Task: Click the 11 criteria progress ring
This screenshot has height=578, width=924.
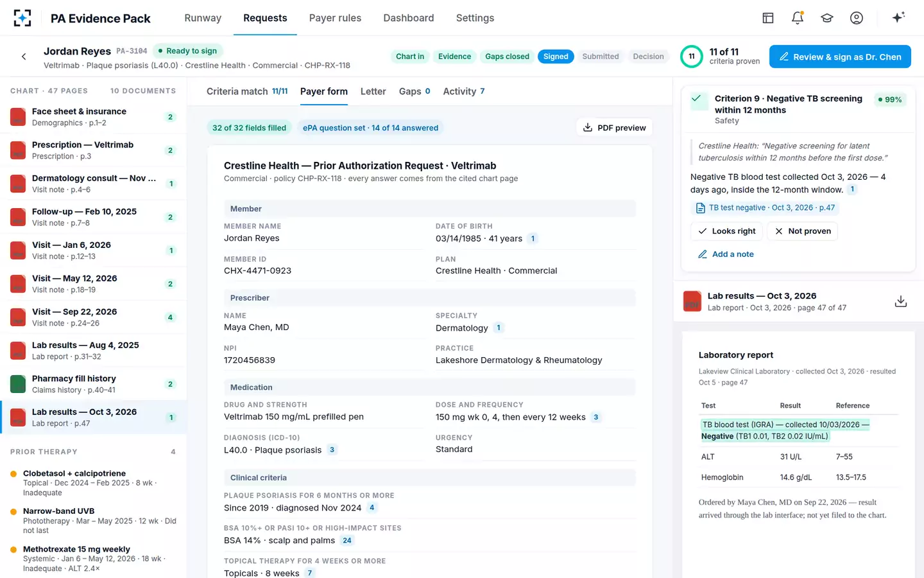Action: (x=691, y=57)
